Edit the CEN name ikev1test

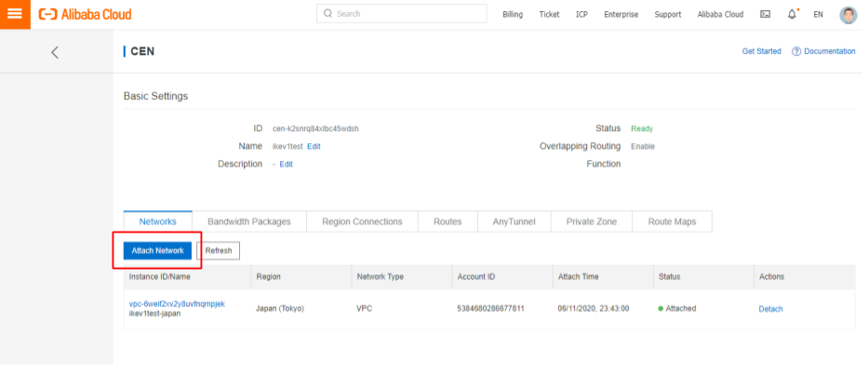(314, 147)
